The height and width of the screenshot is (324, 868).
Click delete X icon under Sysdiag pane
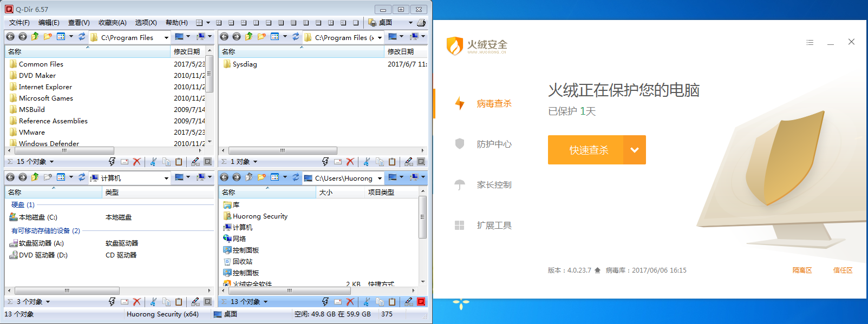click(x=350, y=161)
